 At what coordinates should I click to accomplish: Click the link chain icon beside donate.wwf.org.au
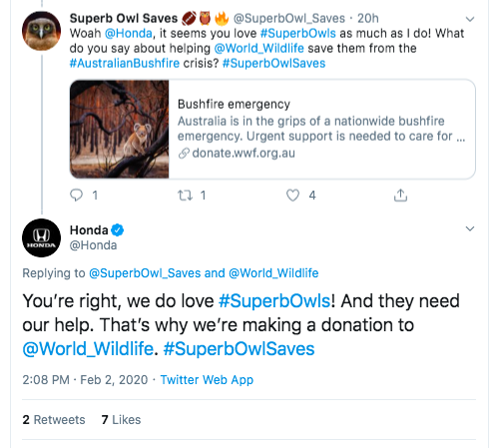pos(184,154)
